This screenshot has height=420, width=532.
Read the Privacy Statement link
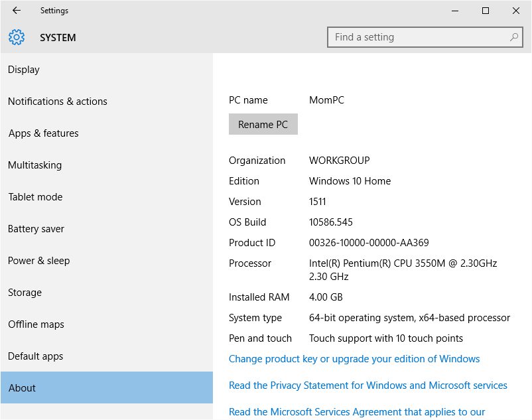pyautogui.click(x=368, y=385)
